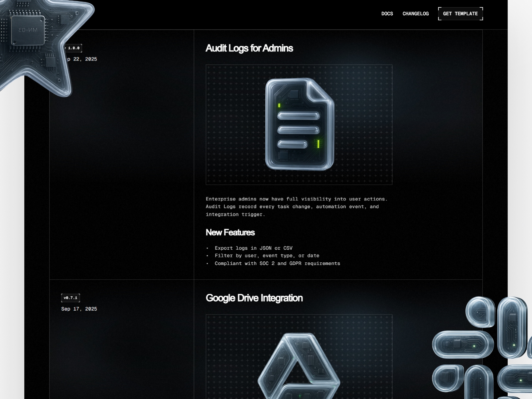
Task: Select CHANGELOG in the navigation bar
Action: click(x=415, y=14)
